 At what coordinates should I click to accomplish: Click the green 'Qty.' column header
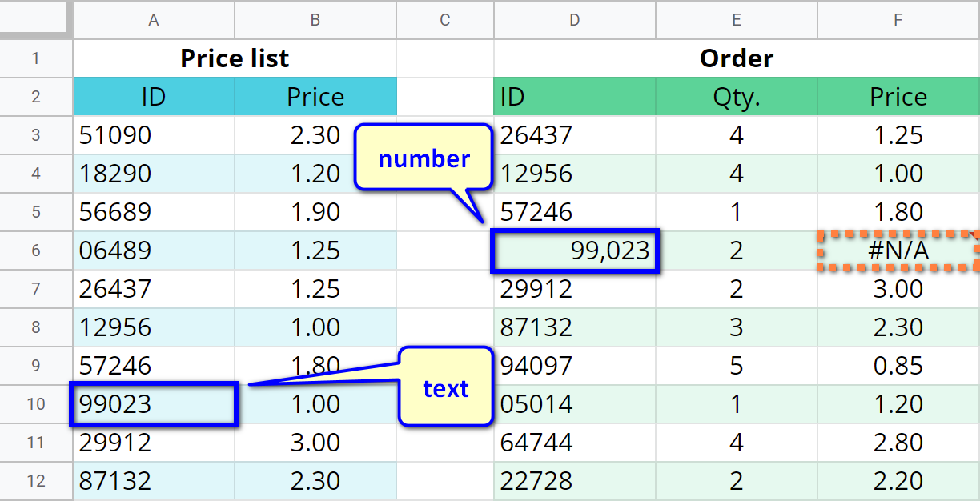coord(736,97)
